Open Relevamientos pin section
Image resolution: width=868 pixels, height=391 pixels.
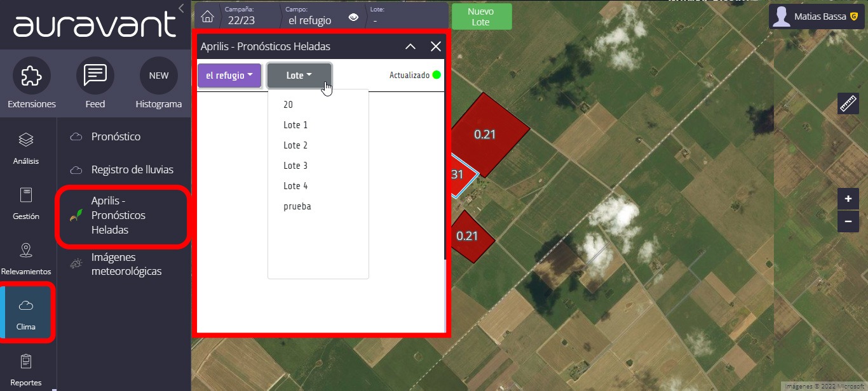pyautogui.click(x=26, y=258)
